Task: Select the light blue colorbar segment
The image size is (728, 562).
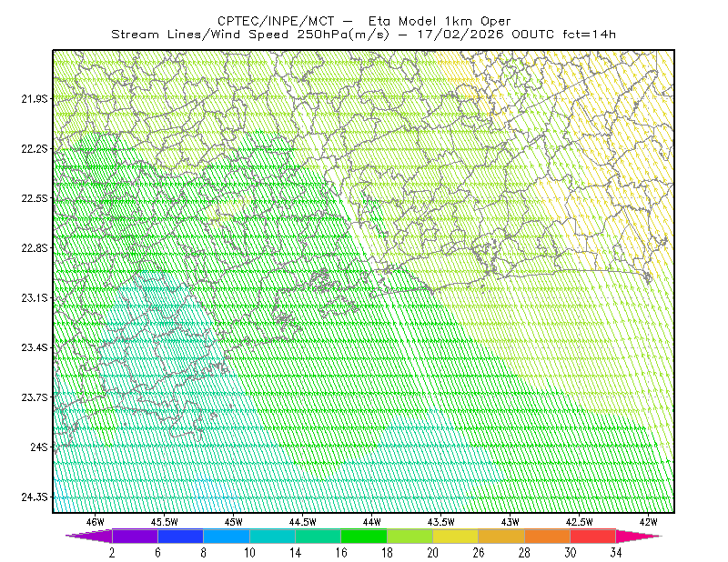Action: pyautogui.click(x=227, y=536)
